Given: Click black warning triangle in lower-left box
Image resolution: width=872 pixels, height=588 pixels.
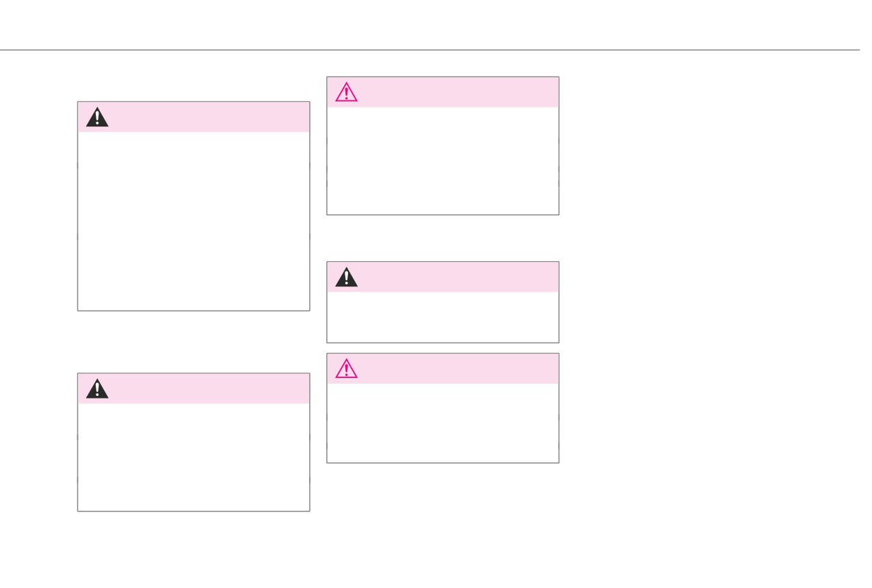Looking at the screenshot, I should coord(97,389).
